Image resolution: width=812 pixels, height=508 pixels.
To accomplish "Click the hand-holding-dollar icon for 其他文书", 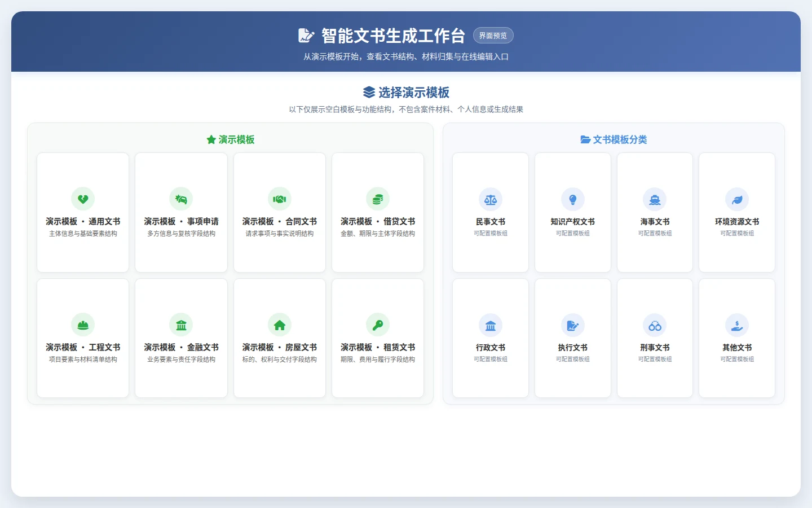I will click(737, 325).
